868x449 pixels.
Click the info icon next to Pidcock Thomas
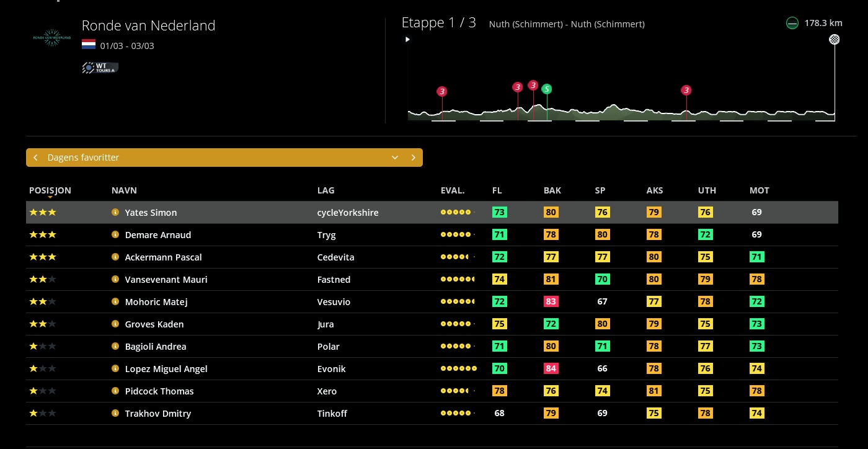point(115,391)
